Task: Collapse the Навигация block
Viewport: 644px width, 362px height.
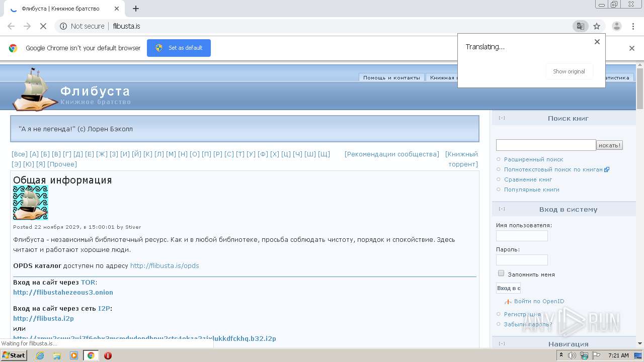Action: point(502,344)
